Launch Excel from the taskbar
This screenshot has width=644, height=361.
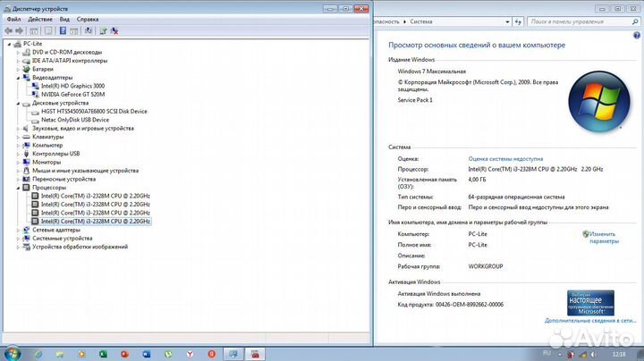(103, 354)
